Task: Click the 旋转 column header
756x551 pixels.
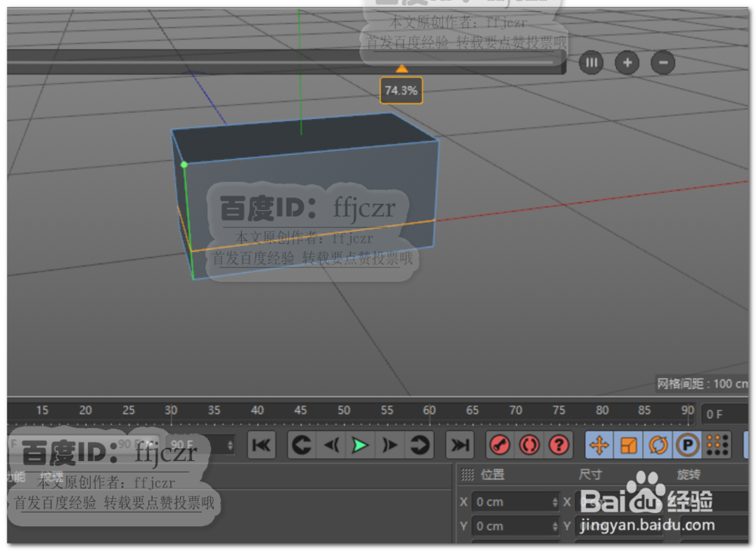Action: pos(688,475)
